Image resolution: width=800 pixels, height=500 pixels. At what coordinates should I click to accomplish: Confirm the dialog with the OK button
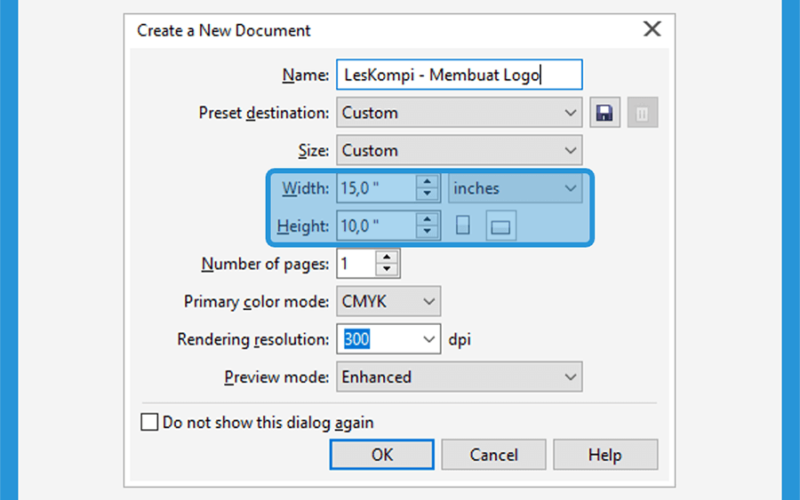point(382,454)
